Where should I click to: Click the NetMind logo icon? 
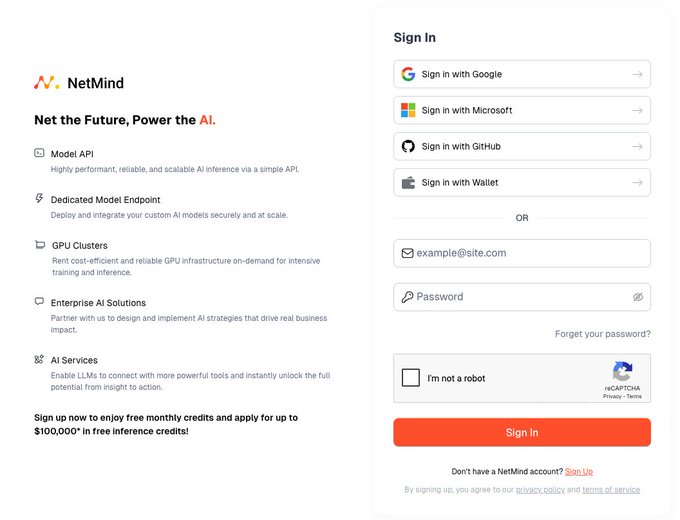(x=46, y=83)
